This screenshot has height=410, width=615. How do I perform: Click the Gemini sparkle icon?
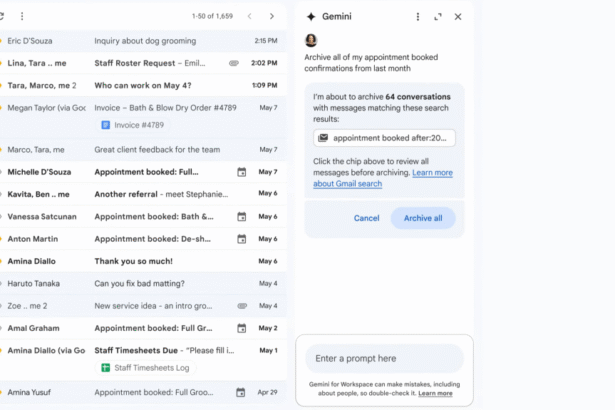[x=311, y=16]
